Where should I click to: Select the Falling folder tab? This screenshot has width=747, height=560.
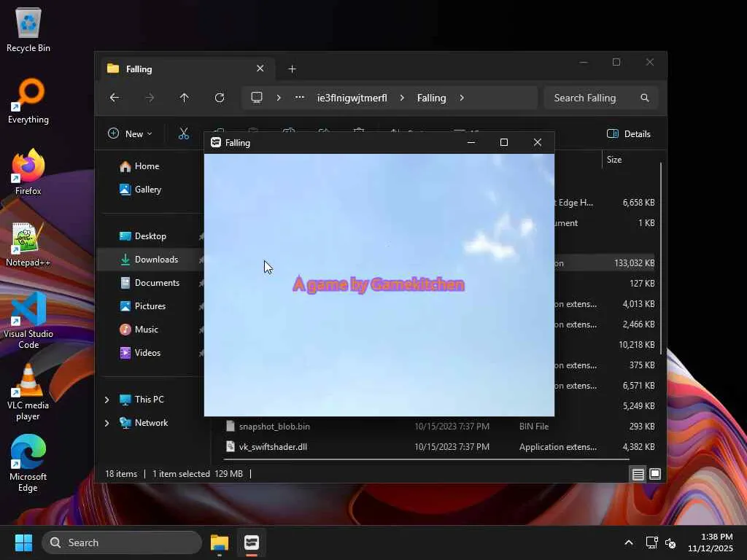click(x=187, y=69)
